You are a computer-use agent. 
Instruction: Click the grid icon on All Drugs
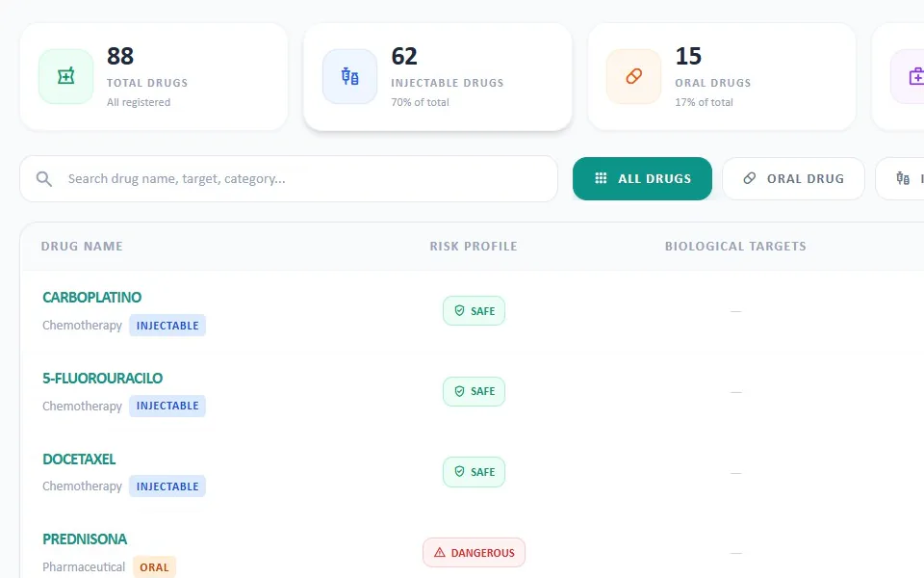pos(601,178)
